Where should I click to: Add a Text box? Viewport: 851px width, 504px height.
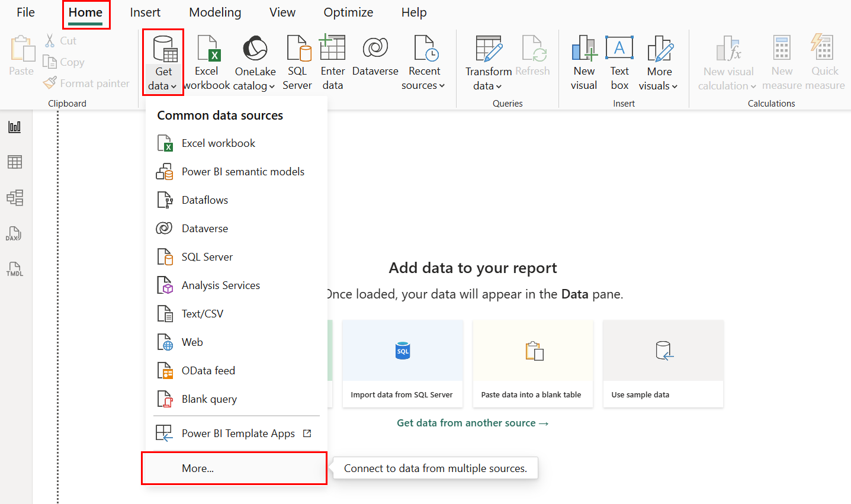pos(619,62)
